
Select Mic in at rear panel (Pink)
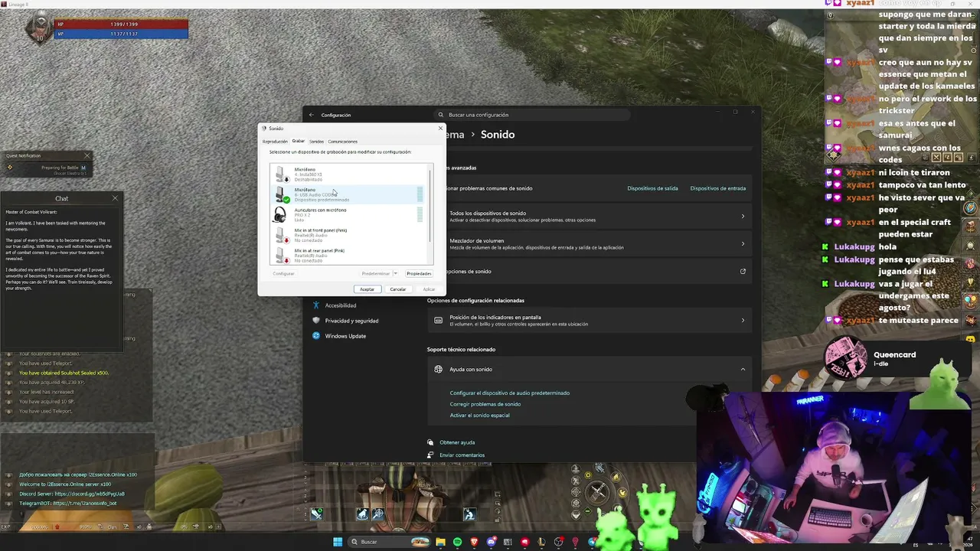(x=349, y=255)
